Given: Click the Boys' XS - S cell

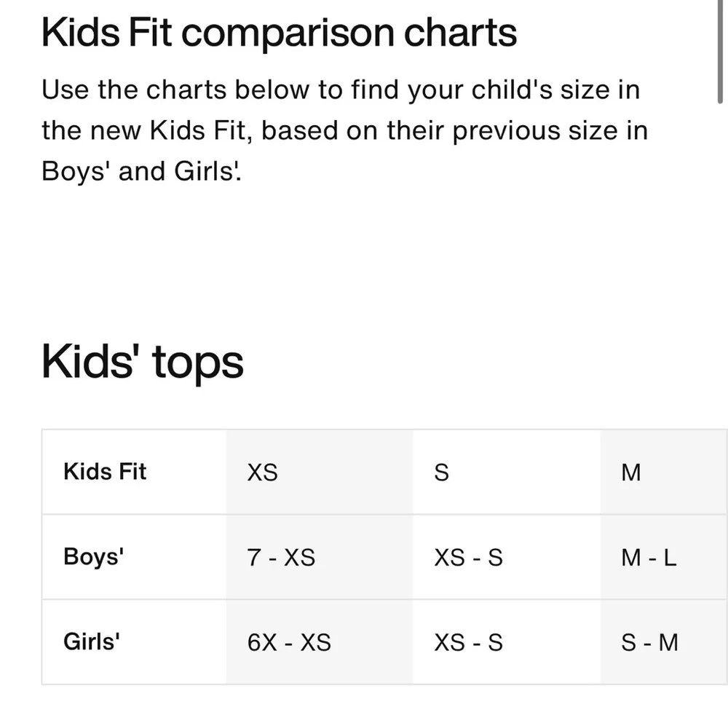Looking at the screenshot, I should pos(507,557).
